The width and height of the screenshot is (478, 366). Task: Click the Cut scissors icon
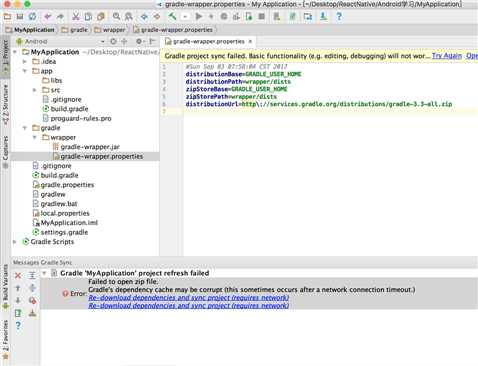point(76,16)
